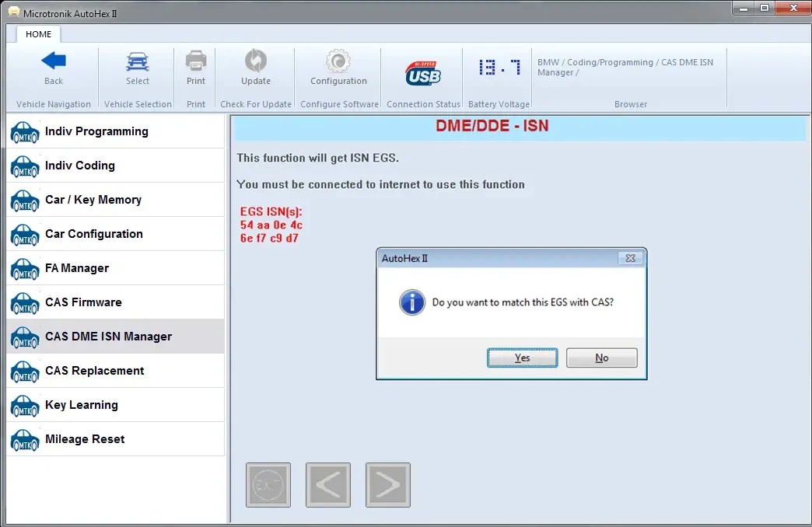Open the Configuration gear icon
The height and width of the screenshot is (527, 812).
338,61
